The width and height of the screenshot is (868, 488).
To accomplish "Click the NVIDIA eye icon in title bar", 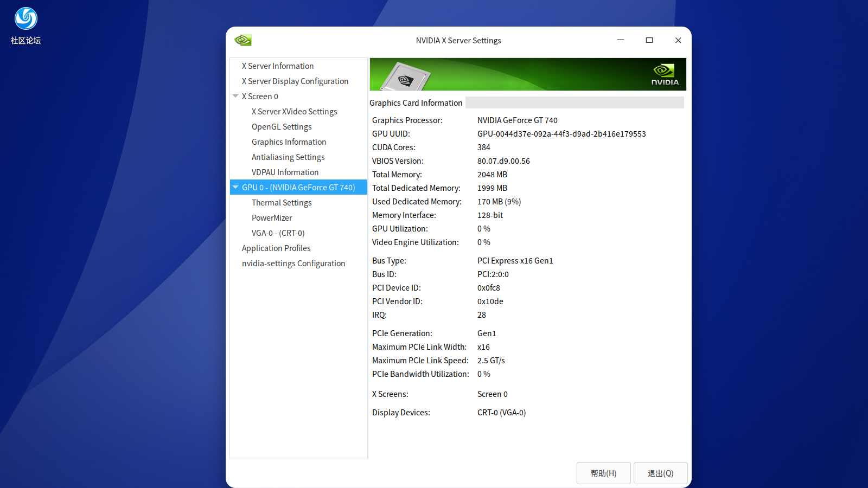I will click(243, 40).
